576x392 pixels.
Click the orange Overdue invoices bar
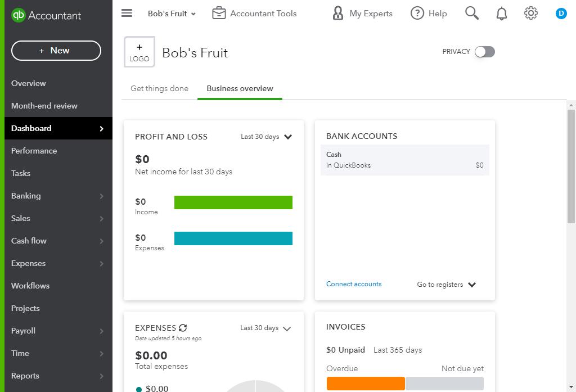(x=366, y=384)
